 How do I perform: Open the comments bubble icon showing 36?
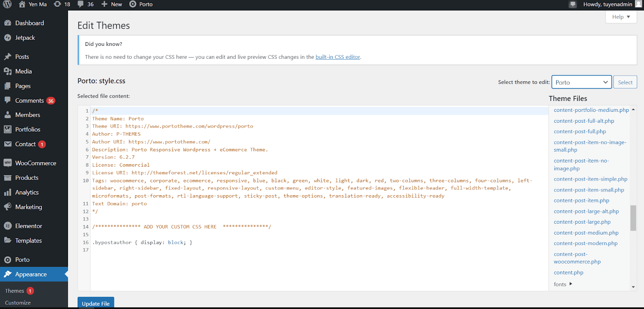click(81, 4)
